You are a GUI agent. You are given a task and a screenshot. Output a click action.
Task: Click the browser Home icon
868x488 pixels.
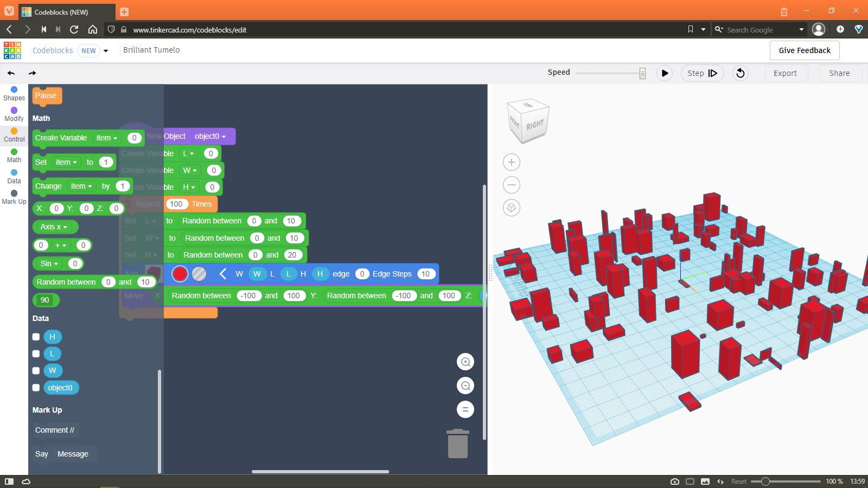(x=93, y=29)
